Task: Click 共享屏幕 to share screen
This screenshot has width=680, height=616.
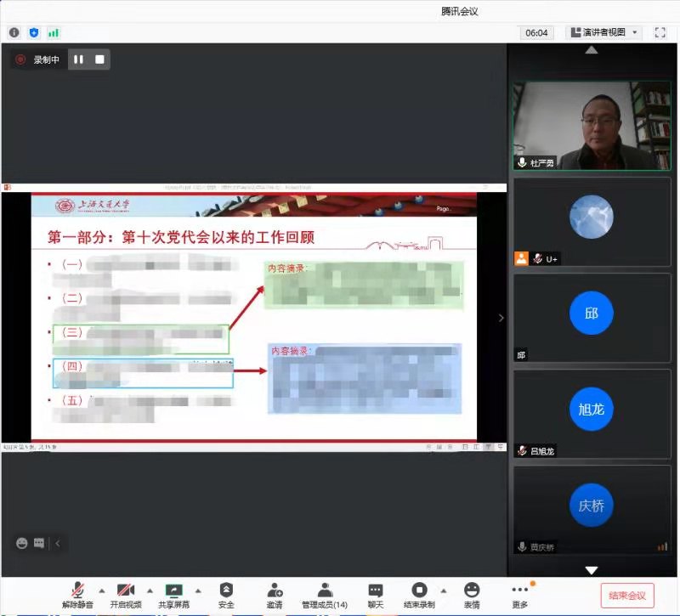Action: coord(174,595)
